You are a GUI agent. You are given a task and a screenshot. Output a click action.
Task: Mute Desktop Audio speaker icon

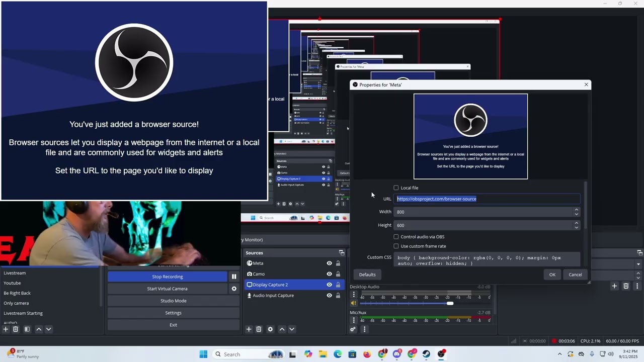(354, 303)
